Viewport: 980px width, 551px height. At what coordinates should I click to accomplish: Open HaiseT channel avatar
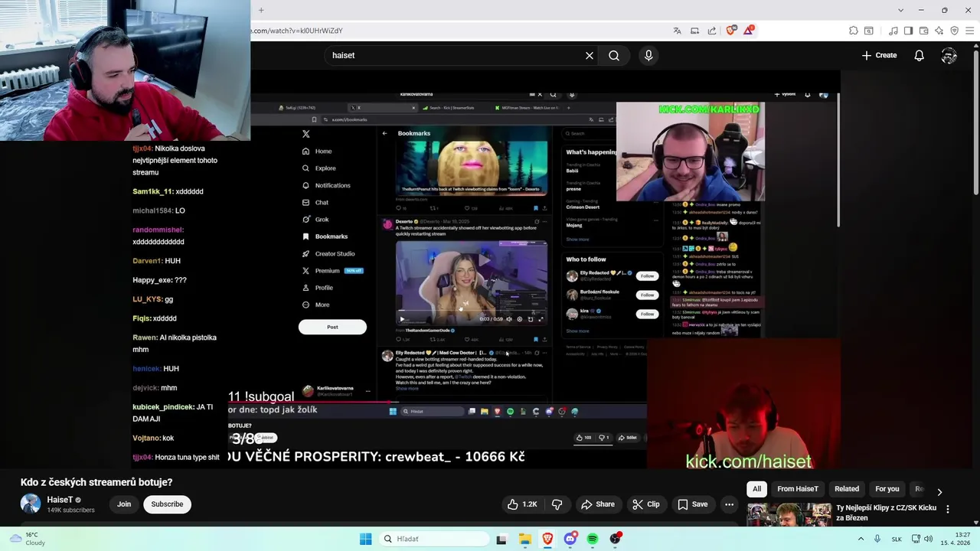[x=31, y=504]
